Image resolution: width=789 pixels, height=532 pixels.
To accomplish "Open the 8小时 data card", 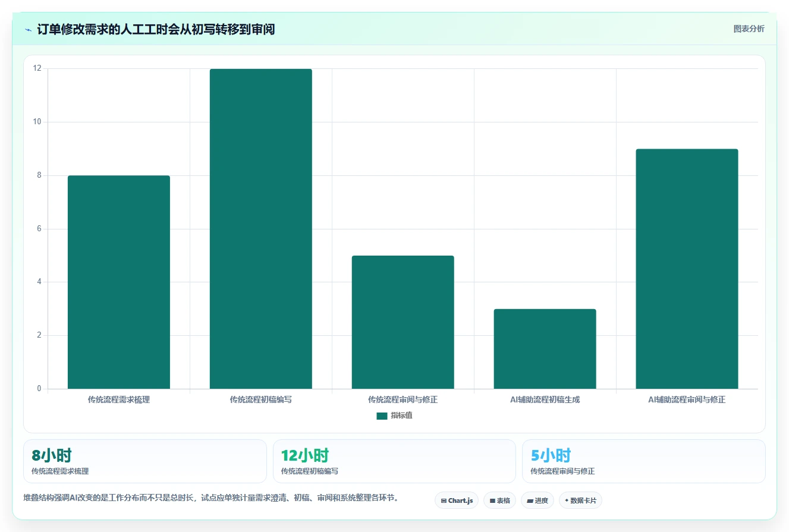I will click(145, 461).
